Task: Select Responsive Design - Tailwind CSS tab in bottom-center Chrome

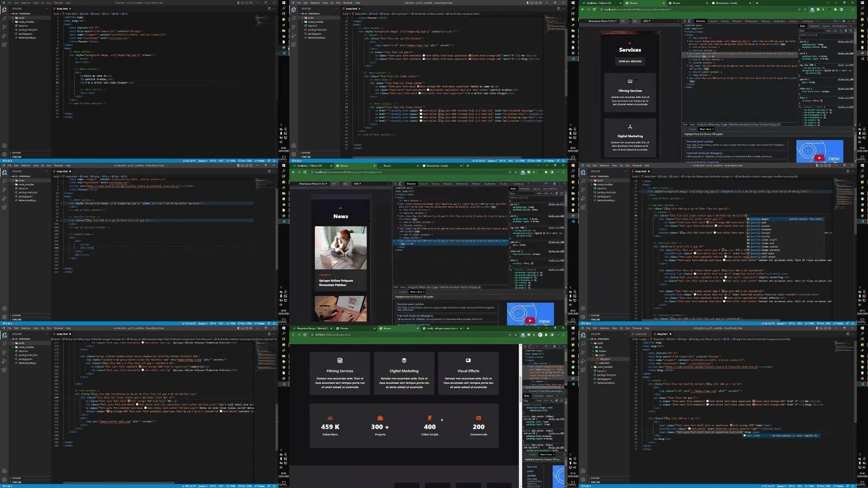Action: 311,328
